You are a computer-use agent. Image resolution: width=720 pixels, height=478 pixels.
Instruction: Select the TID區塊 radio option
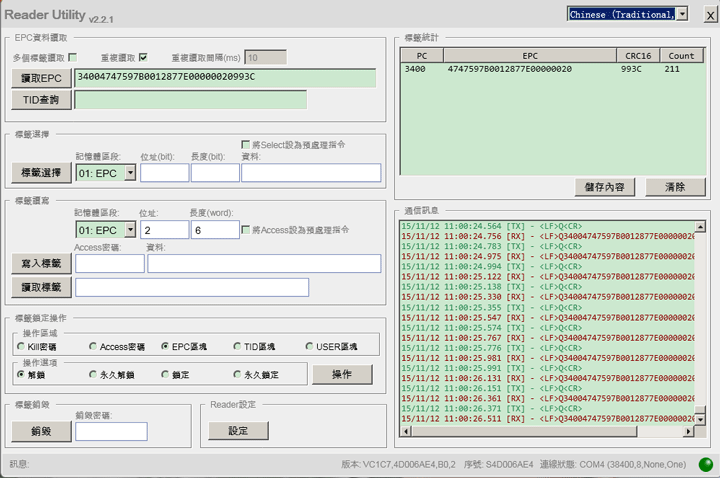(237, 347)
